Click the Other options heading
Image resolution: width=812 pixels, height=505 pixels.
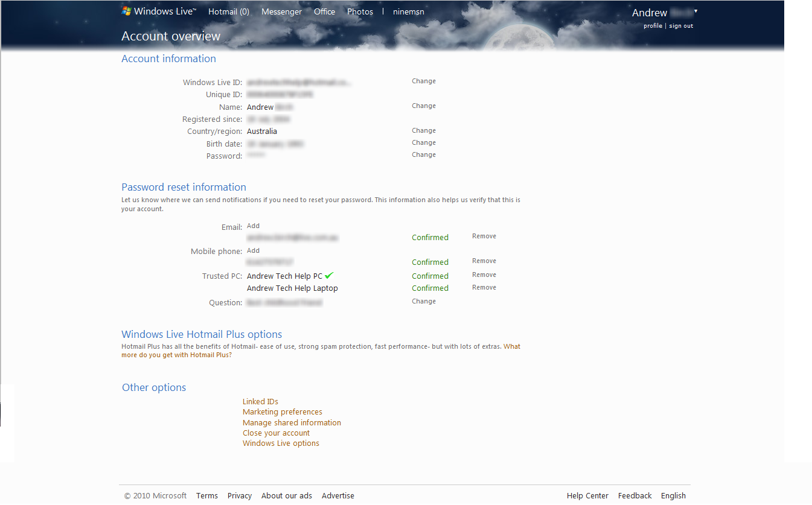tap(154, 387)
